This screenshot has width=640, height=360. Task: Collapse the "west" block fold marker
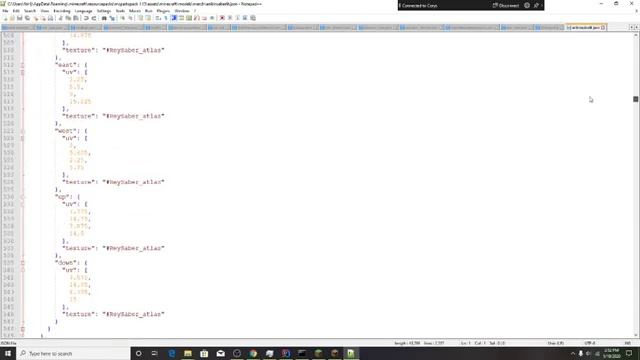[22, 131]
